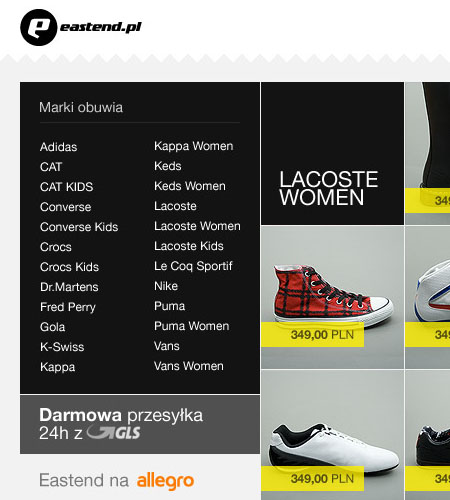Open the Dr.Martens brand link

click(69, 287)
